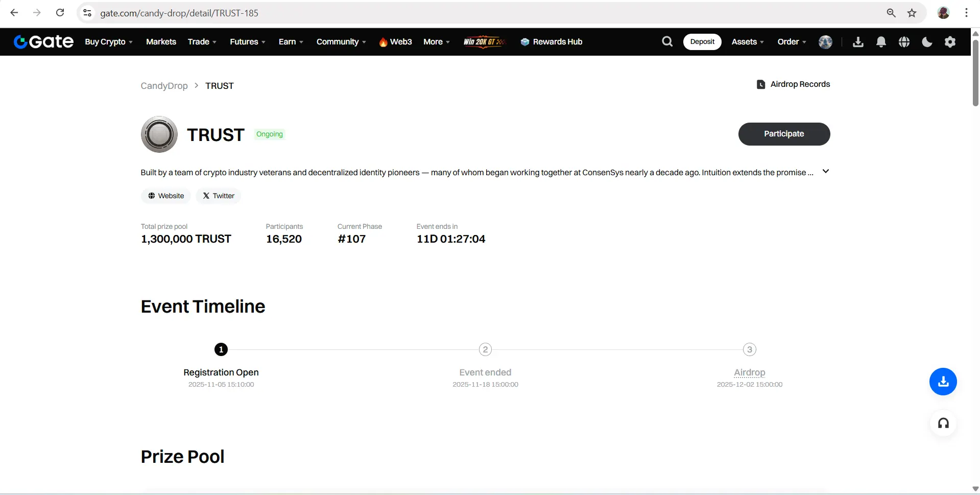Click the page vertical scrollbar thumb
This screenshot has height=495, width=980.
pyautogui.click(x=975, y=73)
